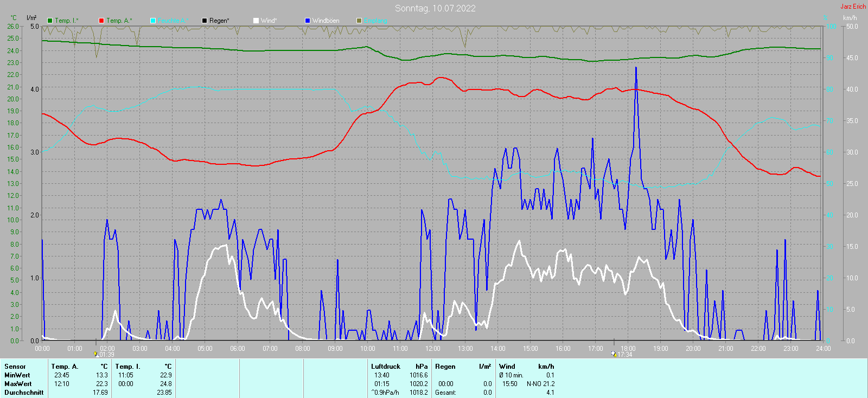Viewport: 868px width, 398px height.
Task: Click the white Wind legend swatch
Action: tap(256, 21)
